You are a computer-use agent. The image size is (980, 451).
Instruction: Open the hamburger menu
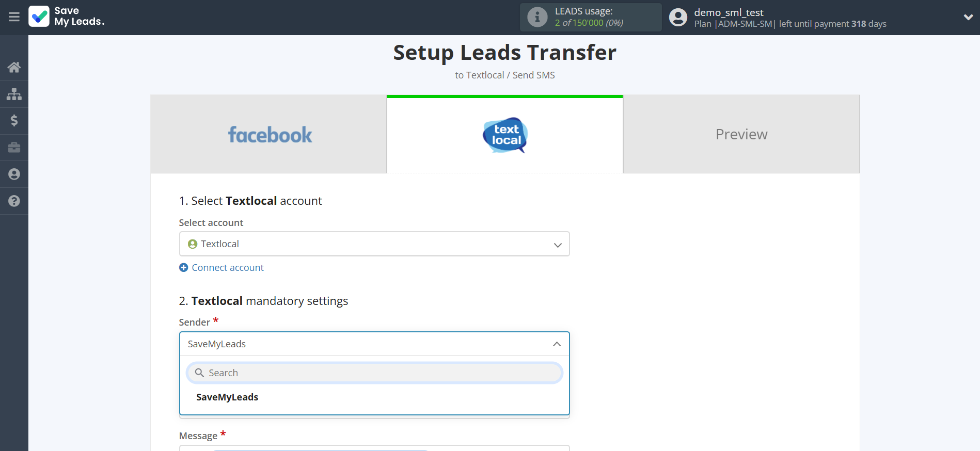pyautogui.click(x=14, y=17)
